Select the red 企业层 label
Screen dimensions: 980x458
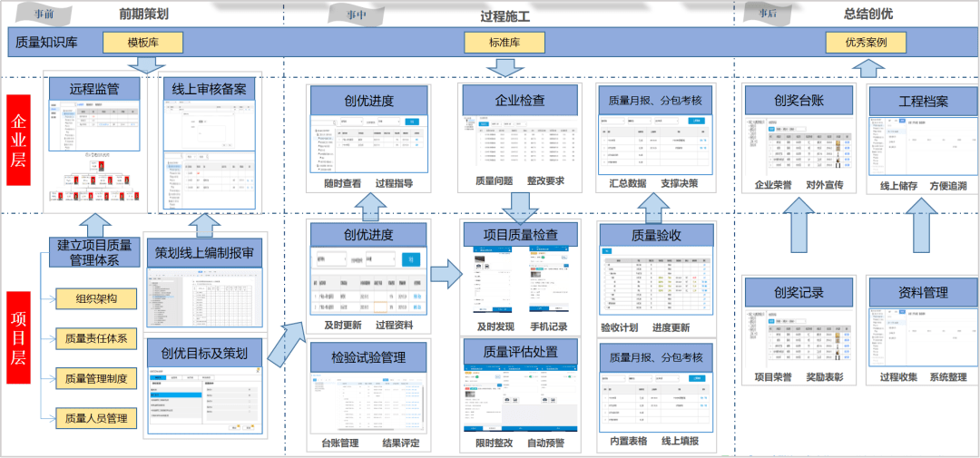click(x=21, y=141)
